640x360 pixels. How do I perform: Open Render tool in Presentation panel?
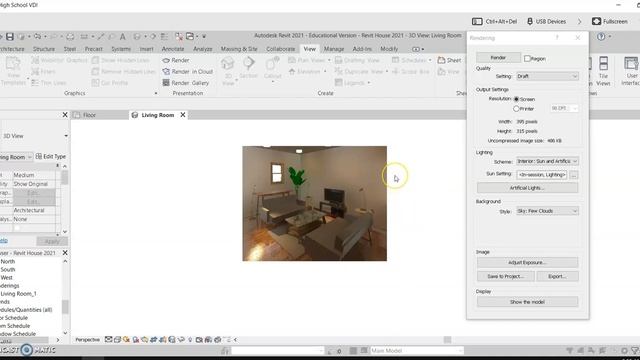[176, 60]
